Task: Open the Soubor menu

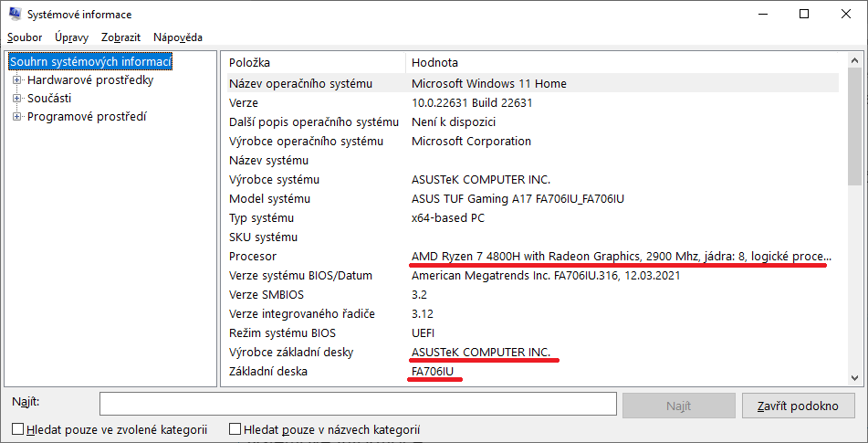Action: [25, 37]
